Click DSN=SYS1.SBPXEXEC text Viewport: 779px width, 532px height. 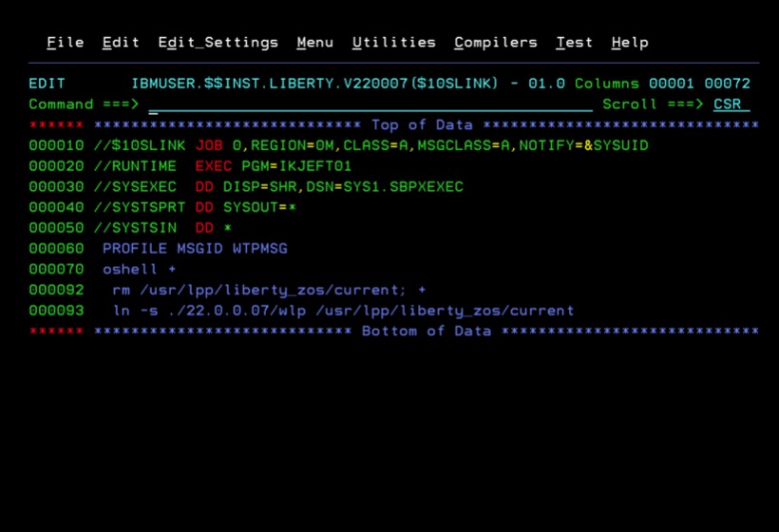click(x=385, y=187)
